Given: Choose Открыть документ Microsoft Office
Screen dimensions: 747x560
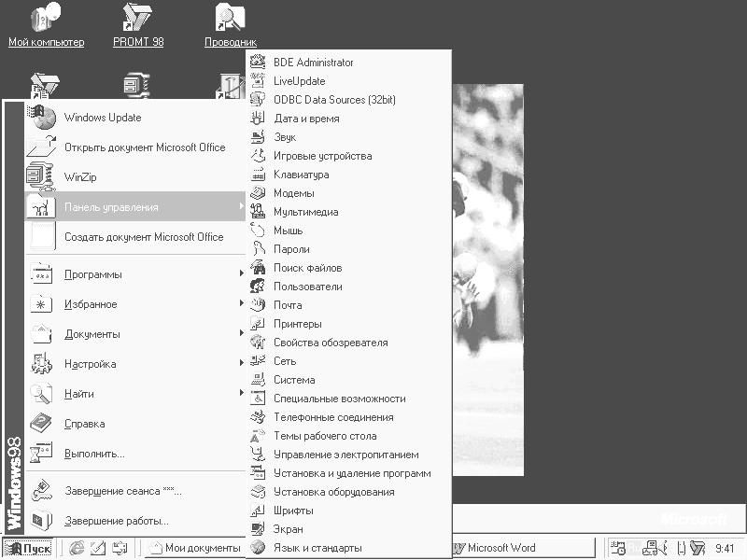Looking at the screenshot, I should click(134, 147).
